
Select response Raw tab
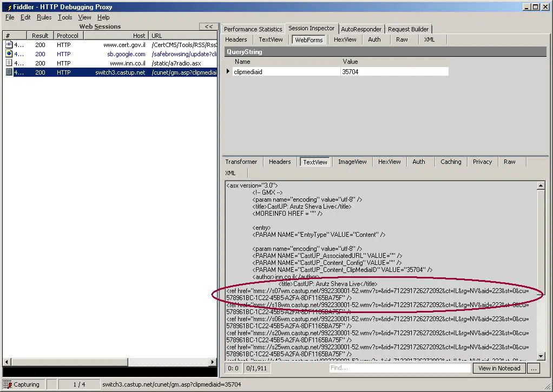tap(509, 162)
